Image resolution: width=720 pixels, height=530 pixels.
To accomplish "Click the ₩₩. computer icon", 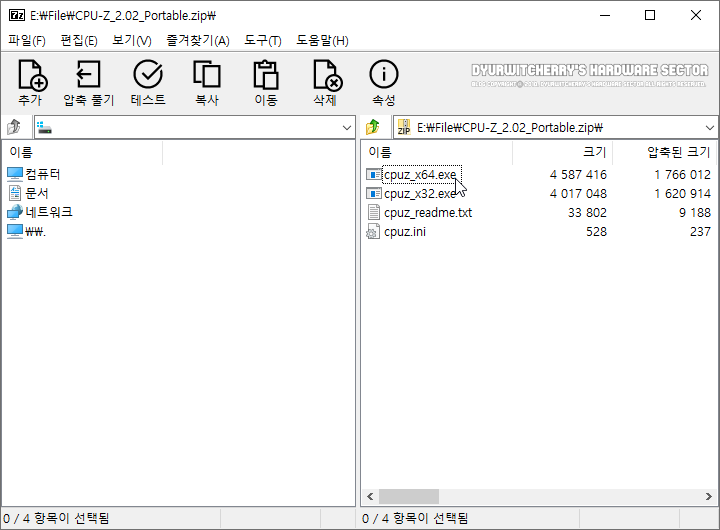I will tap(15, 231).
